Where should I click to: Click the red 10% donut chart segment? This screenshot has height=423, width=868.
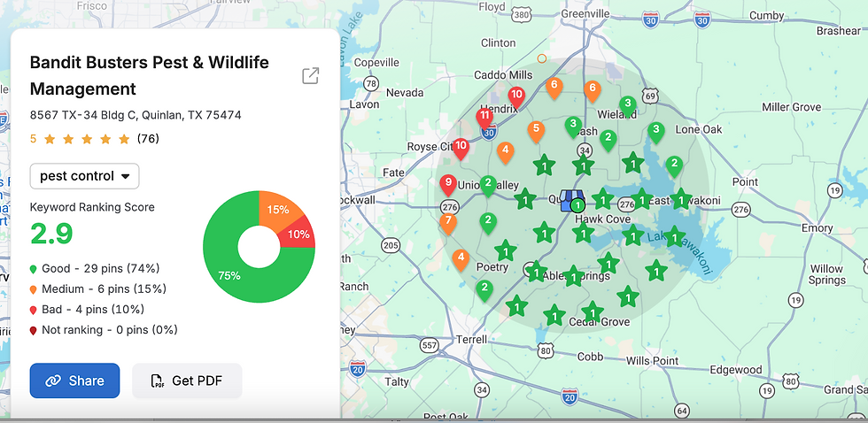tap(300, 235)
